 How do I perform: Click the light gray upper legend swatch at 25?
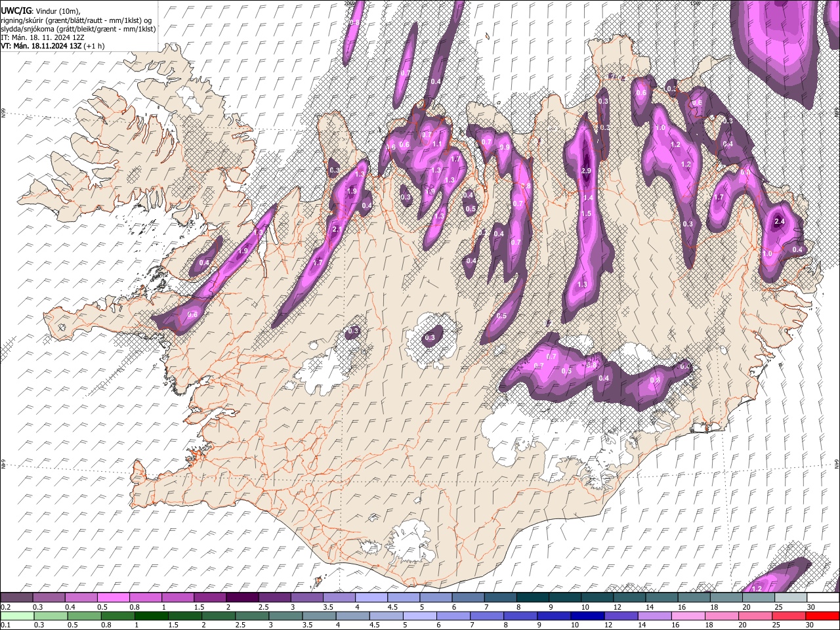[x=791, y=597]
